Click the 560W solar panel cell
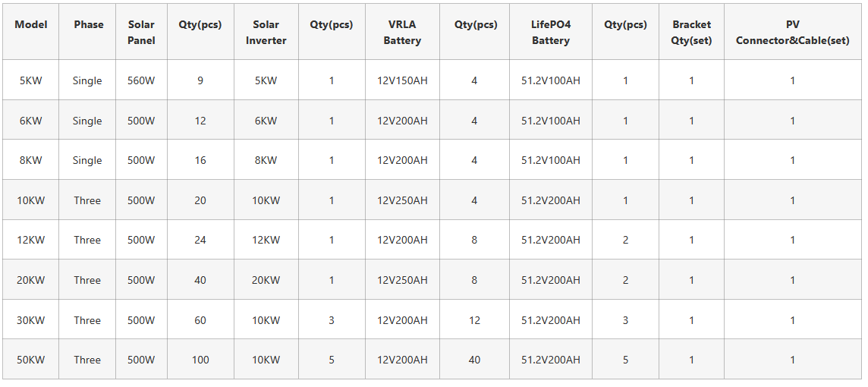 [x=141, y=80]
